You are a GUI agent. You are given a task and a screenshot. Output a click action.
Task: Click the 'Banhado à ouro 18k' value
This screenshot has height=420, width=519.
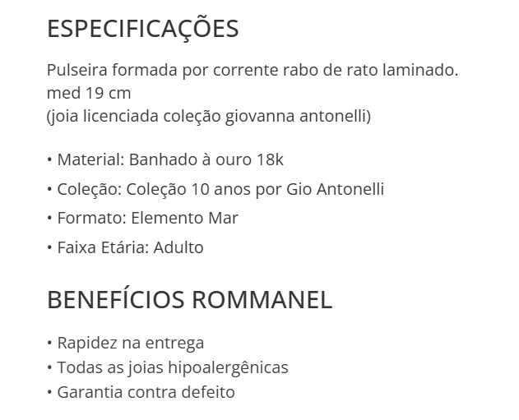click(x=206, y=159)
